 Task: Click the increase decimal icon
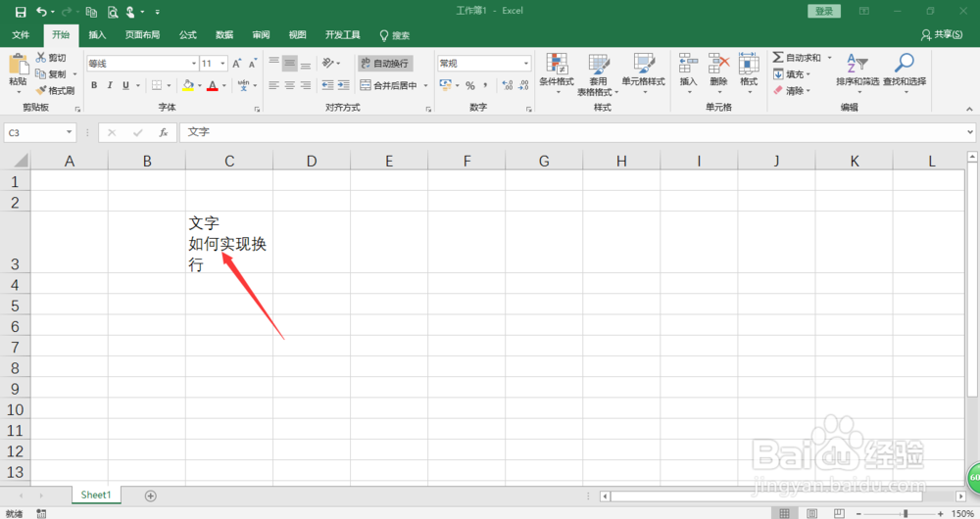508,85
